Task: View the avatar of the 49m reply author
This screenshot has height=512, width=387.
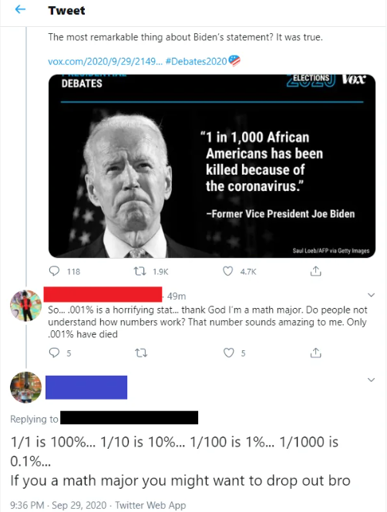Action: pyautogui.click(x=26, y=306)
